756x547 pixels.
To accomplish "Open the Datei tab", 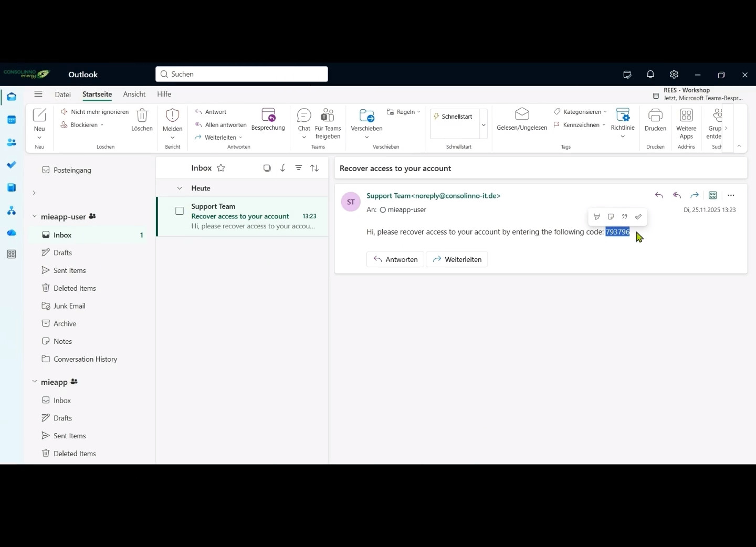I will point(63,94).
